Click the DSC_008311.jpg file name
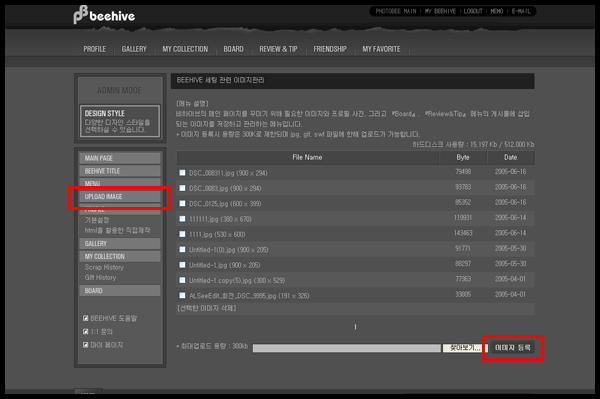This screenshot has height=399, width=600. pyautogui.click(x=228, y=173)
